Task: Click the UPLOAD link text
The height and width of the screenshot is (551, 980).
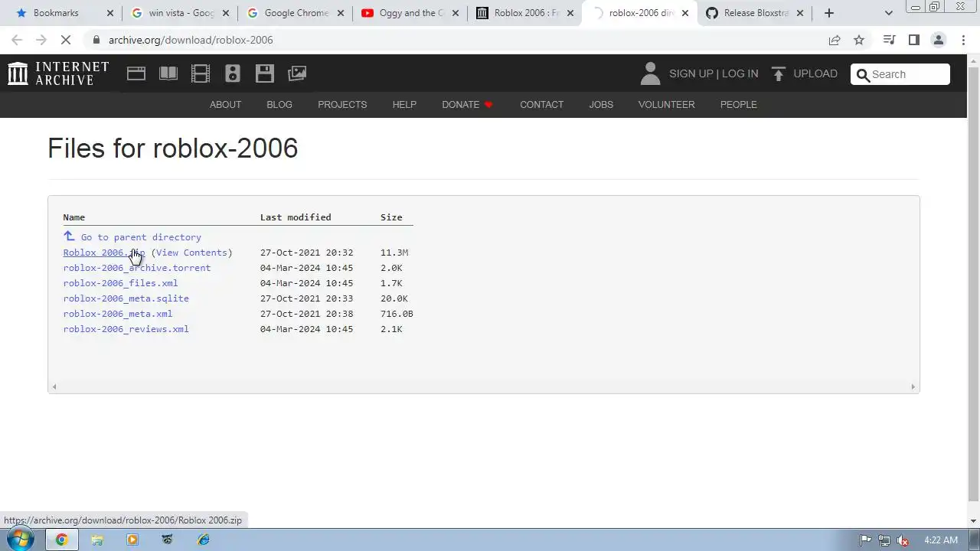Action: point(815,73)
